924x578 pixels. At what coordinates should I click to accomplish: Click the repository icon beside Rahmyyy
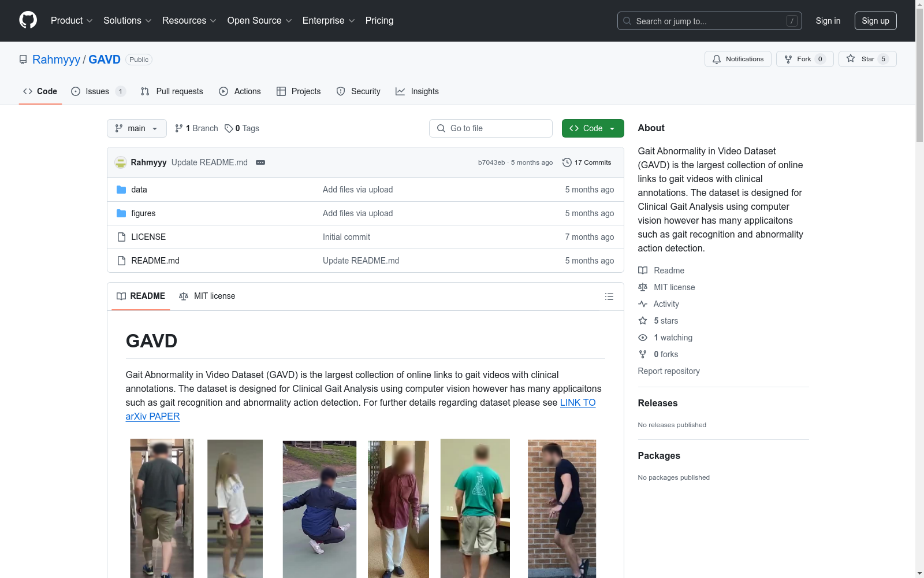pos(23,60)
